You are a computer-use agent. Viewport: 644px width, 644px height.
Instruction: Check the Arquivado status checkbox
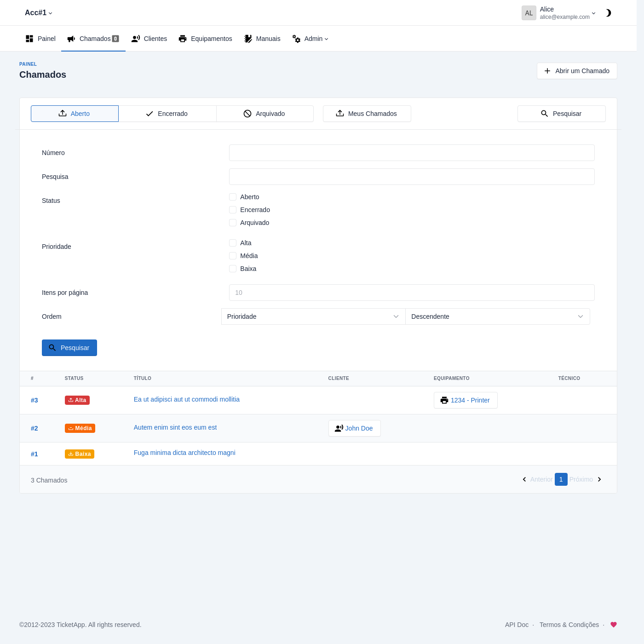coord(233,223)
